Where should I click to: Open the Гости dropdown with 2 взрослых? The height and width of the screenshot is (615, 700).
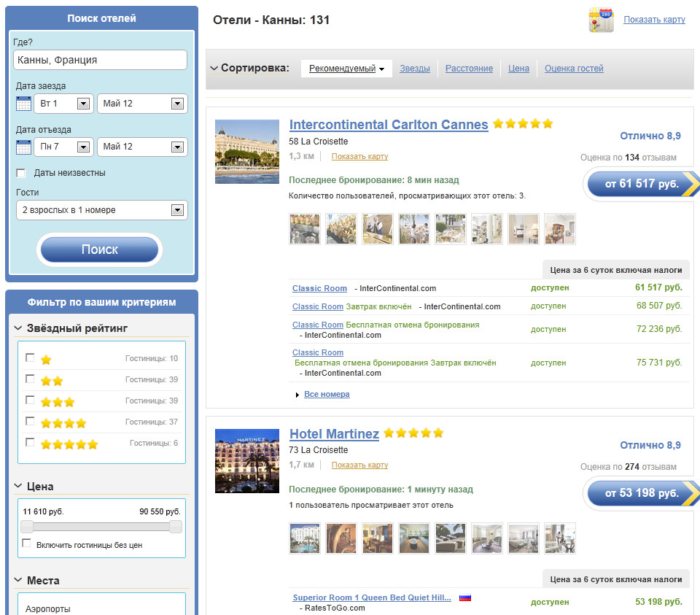pyautogui.click(x=101, y=210)
